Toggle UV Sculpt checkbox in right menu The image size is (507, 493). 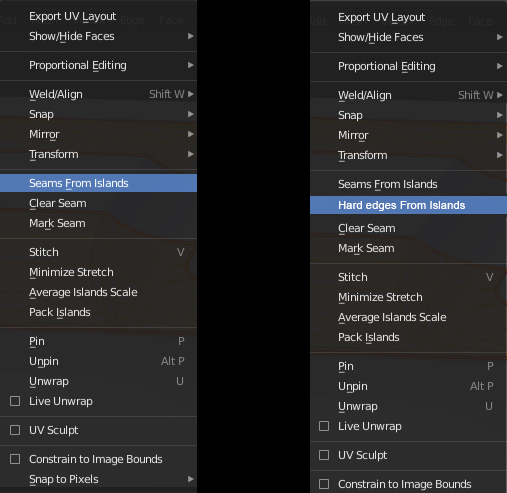tap(324, 455)
